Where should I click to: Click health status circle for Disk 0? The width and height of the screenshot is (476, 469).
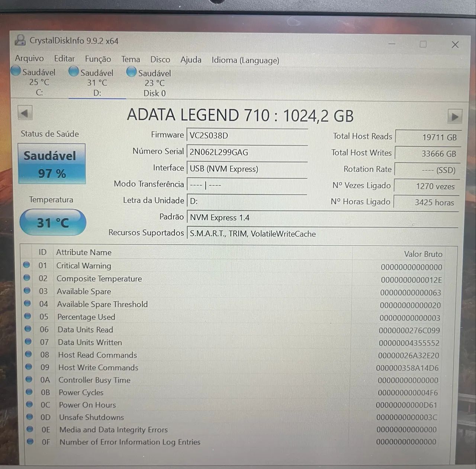click(x=131, y=72)
